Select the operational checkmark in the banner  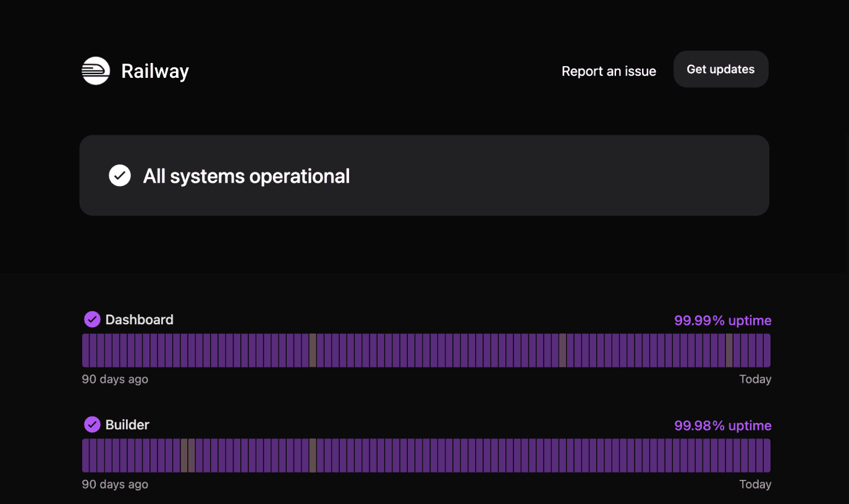120,175
